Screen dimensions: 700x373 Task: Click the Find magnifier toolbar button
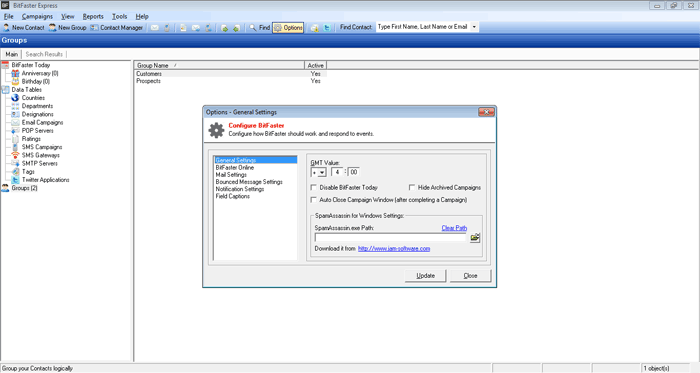coord(259,28)
